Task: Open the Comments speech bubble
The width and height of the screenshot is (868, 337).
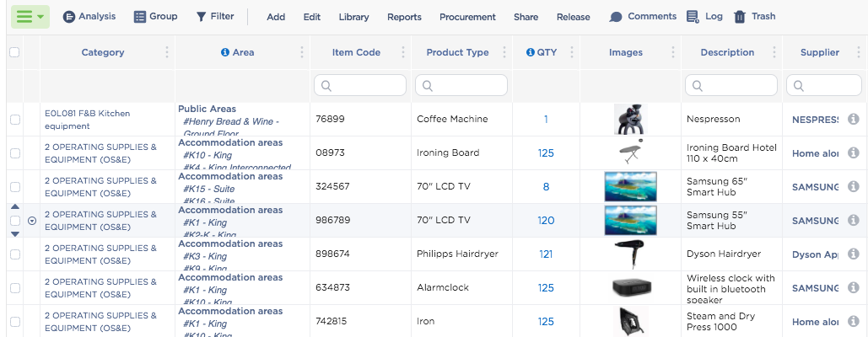Action: click(616, 17)
